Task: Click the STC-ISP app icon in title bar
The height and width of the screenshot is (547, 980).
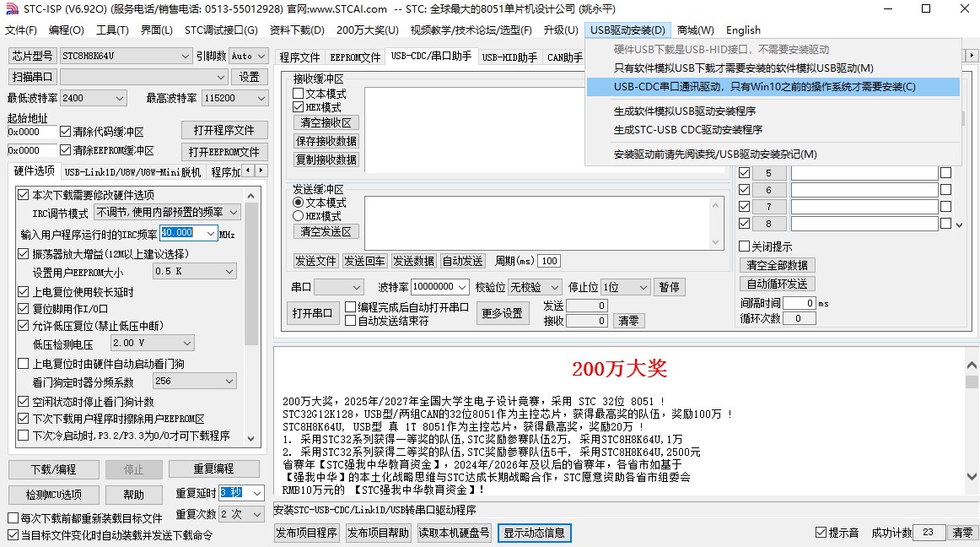Action: tap(11, 8)
